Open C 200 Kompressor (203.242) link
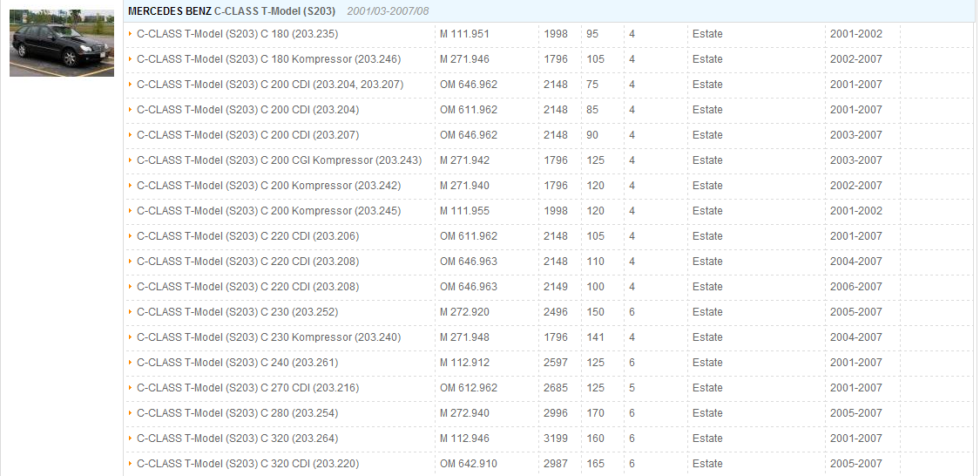Viewport: 980px width, 476px height. coord(269,185)
